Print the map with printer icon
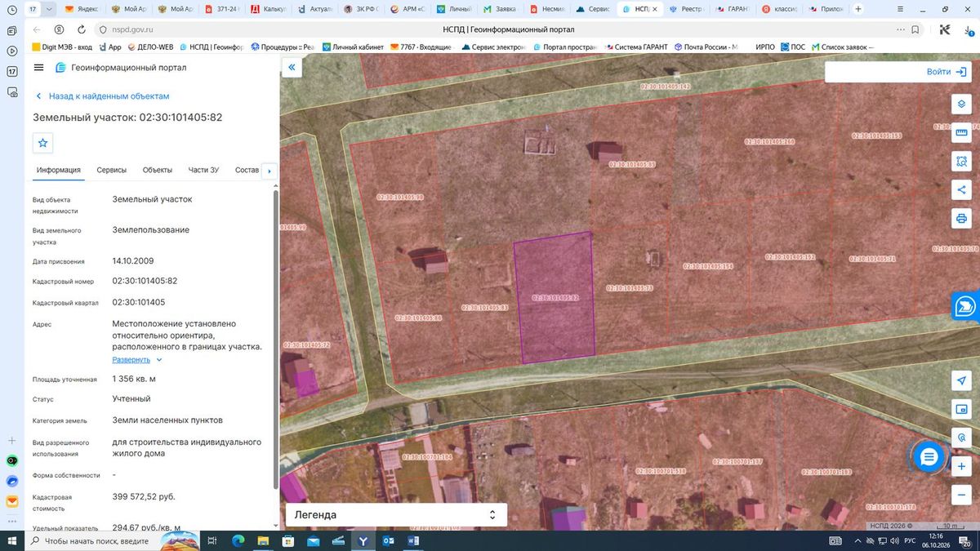980x551 pixels. [x=961, y=219]
